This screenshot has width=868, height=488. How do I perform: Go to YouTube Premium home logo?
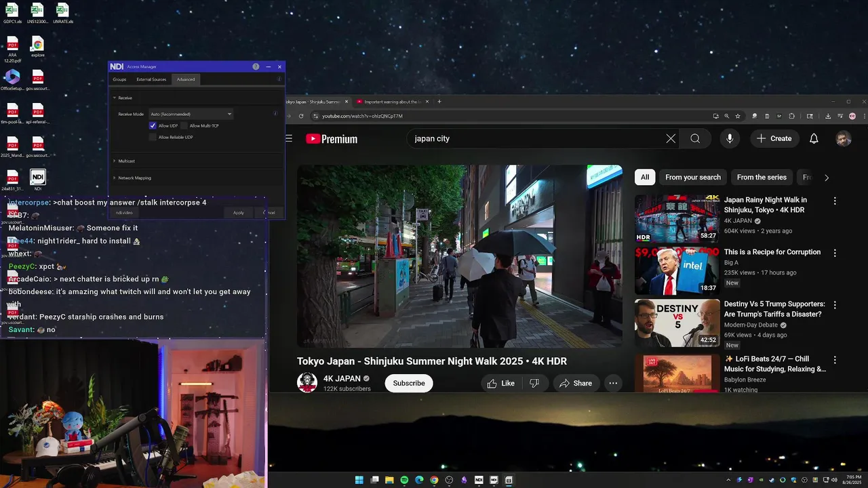point(332,139)
